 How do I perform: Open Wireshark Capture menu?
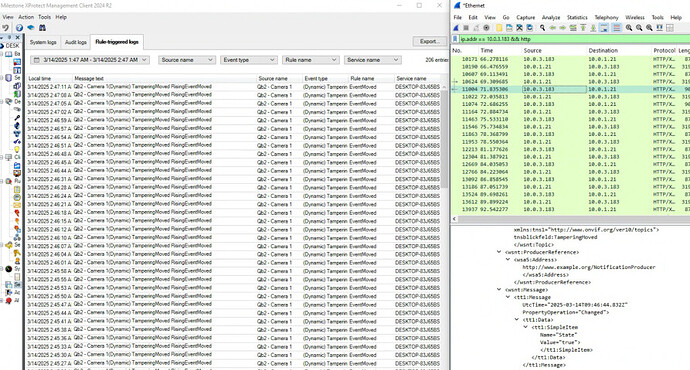coord(525,17)
